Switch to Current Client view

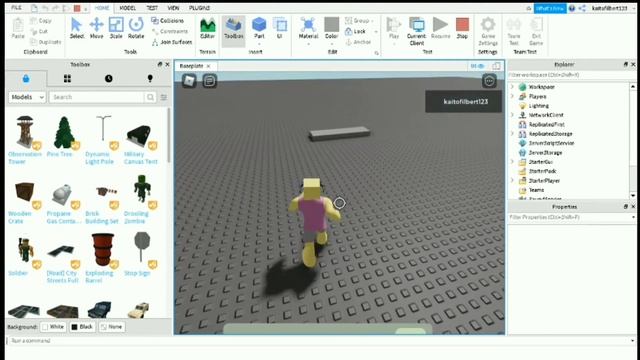click(x=416, y=31)
